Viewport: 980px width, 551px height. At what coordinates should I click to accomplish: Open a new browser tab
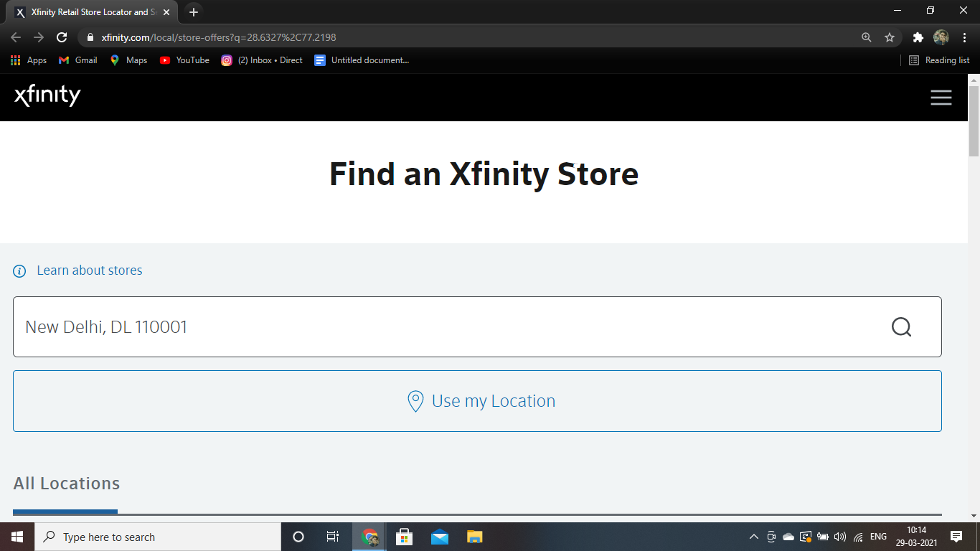[194, 12]
